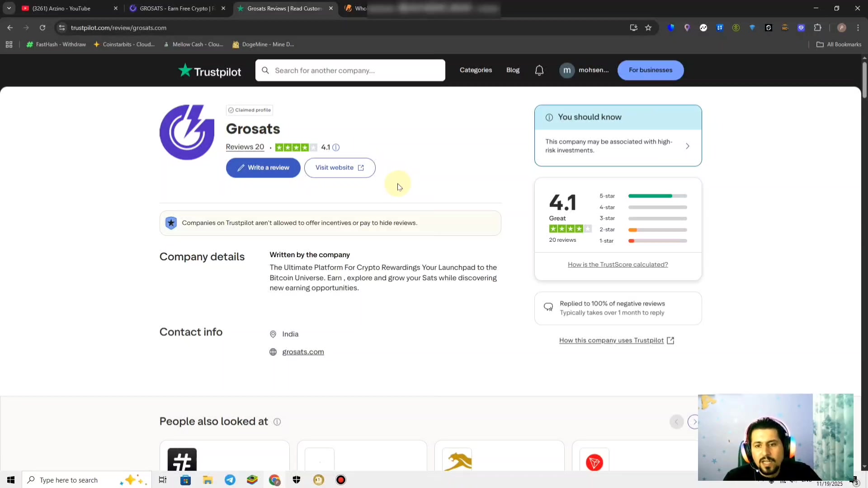The width and height of the screenshot is (868, 488).
Task: Open the grosats.com contact link
Action: [303, 352]
